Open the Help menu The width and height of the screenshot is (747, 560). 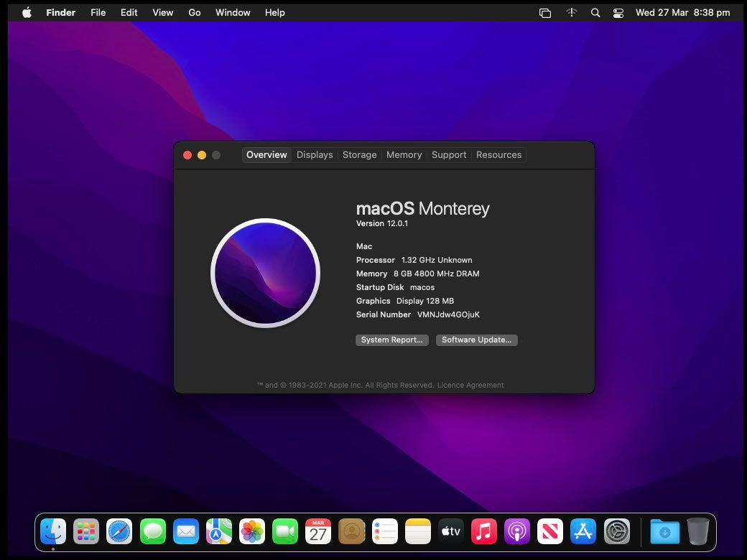[275, 12]
